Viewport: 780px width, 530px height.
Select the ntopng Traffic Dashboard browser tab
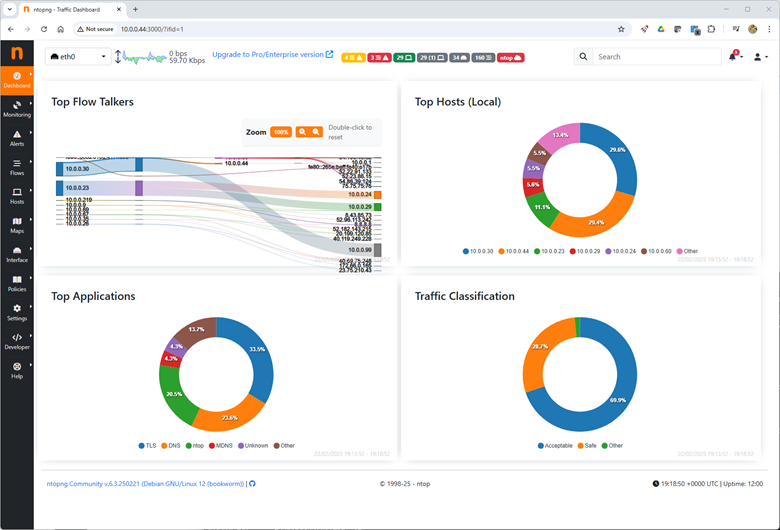73,9
